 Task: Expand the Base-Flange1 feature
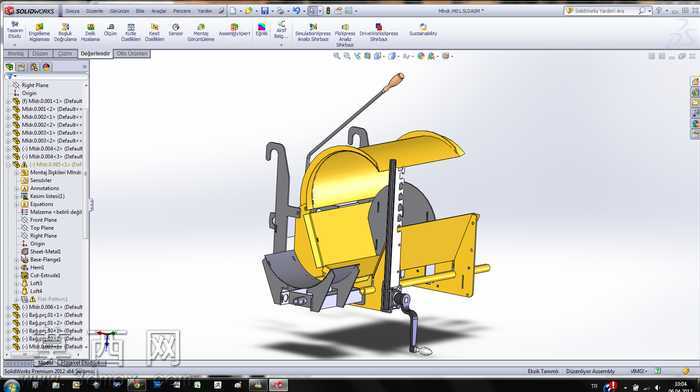17,259
